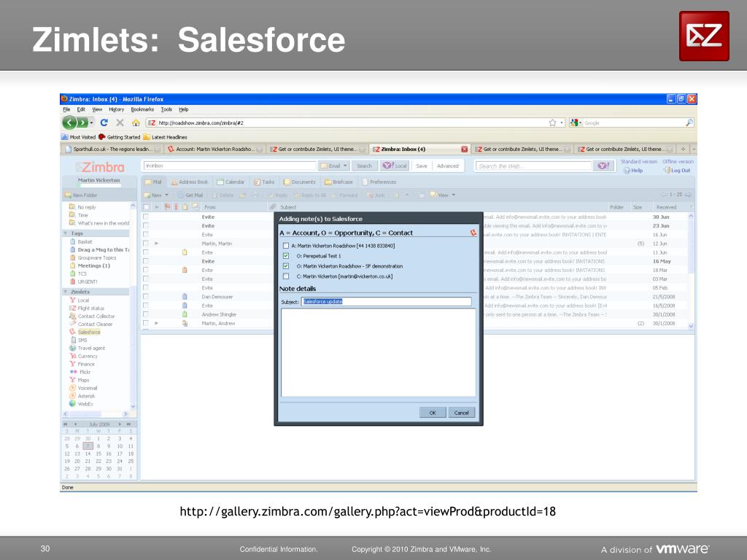
Task: Open the Firefox history dropdown arrow
Action: click(x=91, y=122)
